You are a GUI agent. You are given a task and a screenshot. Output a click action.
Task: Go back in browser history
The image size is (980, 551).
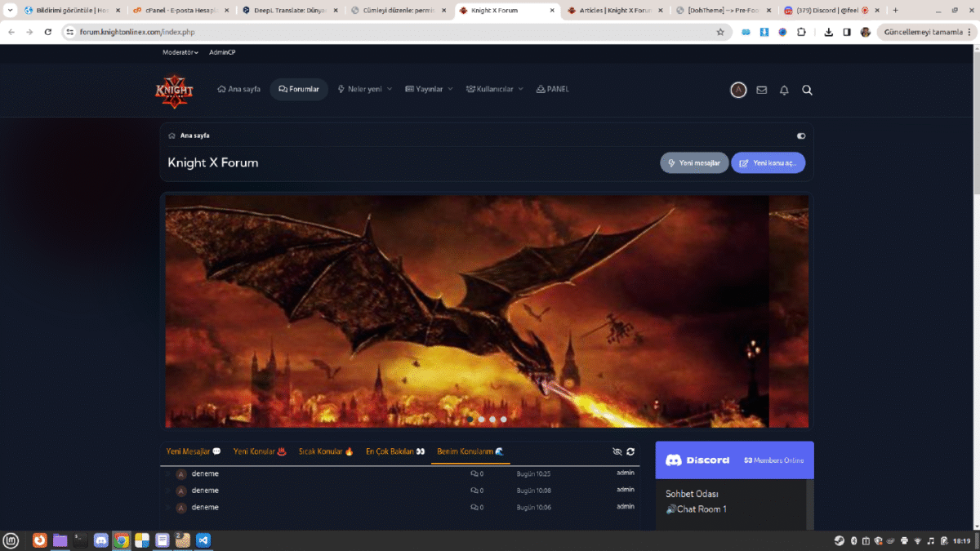pyautogui.click(x=11, y=32)
